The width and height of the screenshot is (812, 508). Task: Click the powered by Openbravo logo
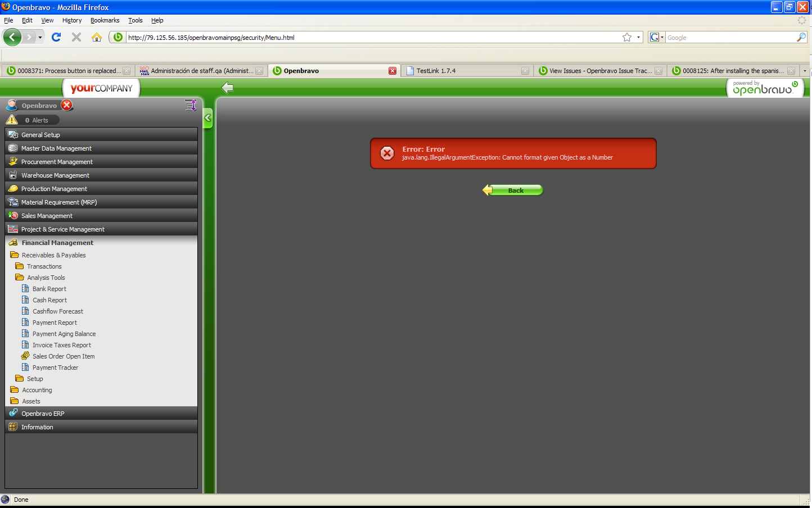tap(765, 88)
